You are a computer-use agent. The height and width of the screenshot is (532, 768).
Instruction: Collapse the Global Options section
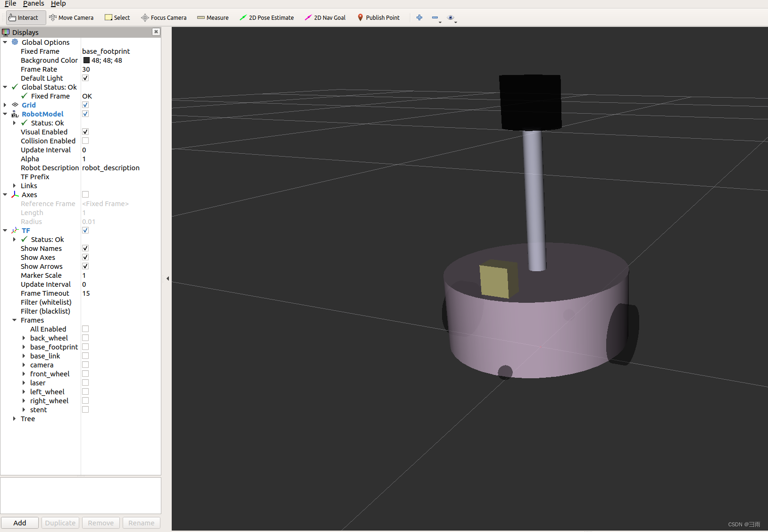point(5,42)
